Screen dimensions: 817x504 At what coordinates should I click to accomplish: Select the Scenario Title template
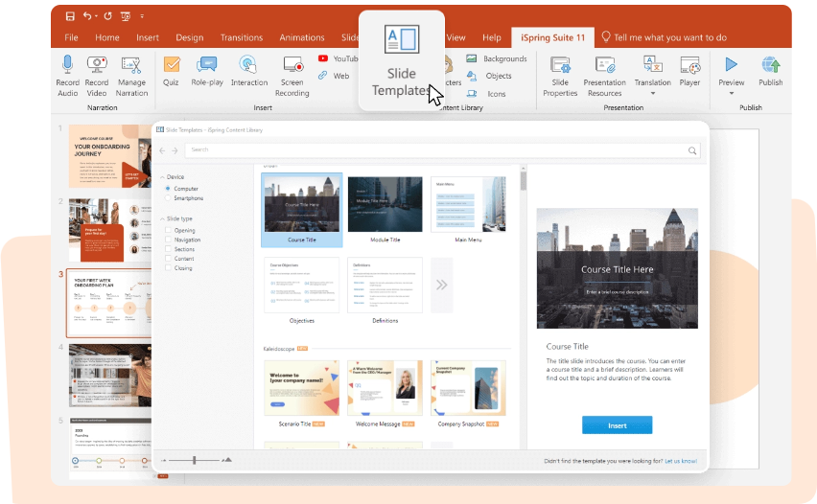pos(302,394)
